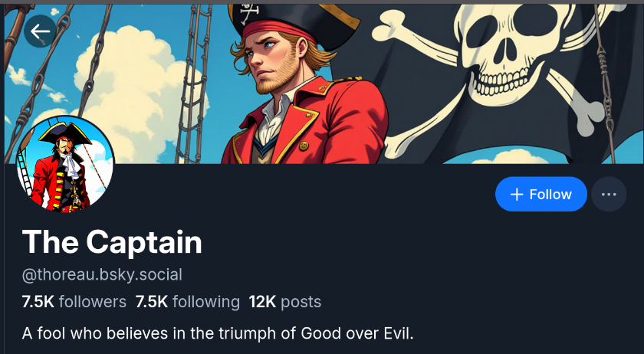This screenshot has width=644, height=354.
Task: View the 7.5K following list
Action: [187, 301]
